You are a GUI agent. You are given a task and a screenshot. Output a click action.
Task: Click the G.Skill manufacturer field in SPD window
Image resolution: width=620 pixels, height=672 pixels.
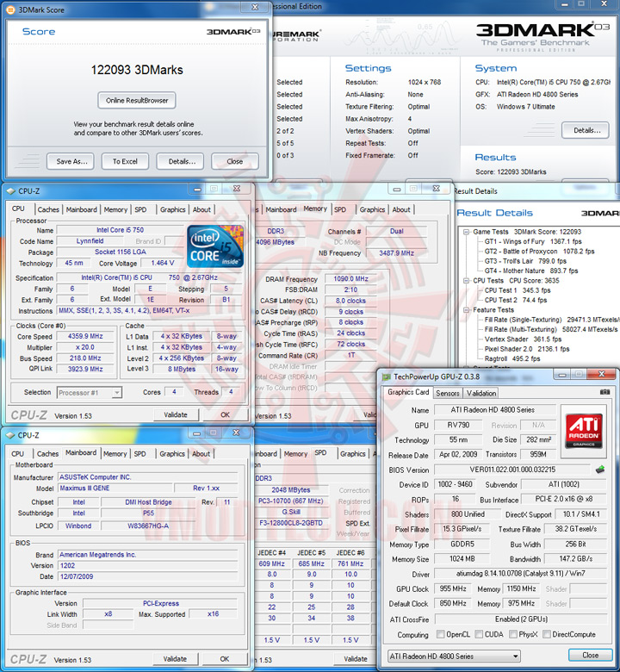coord(291,512)
